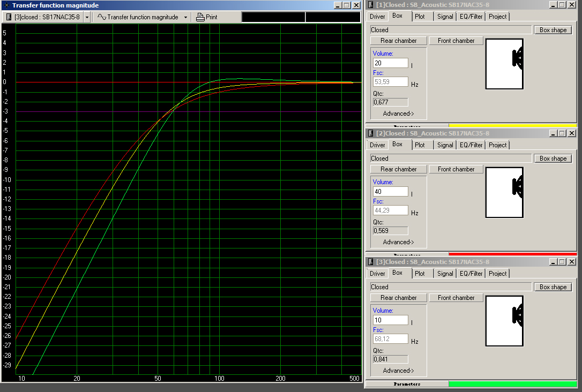Image resolution: width=582 pixels, height=392 pixels.
Task: Switch to Driver tab in window [2]
Action: point(377,145)
